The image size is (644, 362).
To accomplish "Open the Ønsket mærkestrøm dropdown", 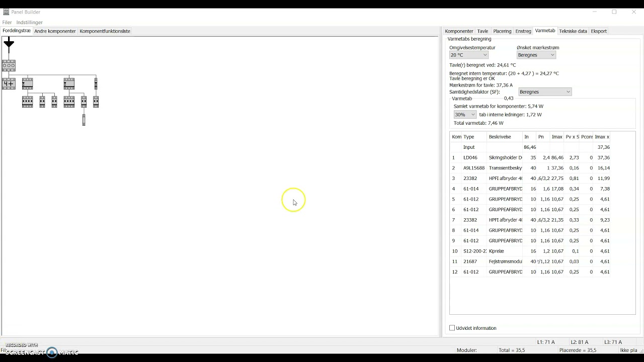I will (x=536, y=55).
